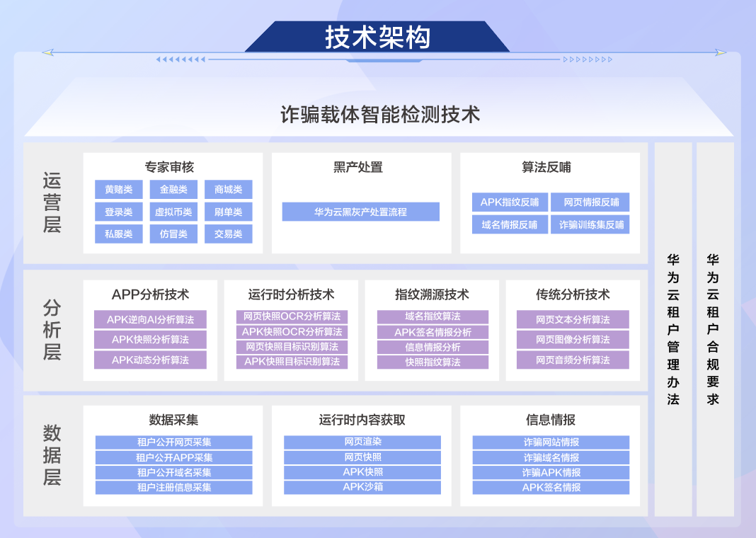
Task: Click APK快照OCR分析算法 box
Action: 292,332
